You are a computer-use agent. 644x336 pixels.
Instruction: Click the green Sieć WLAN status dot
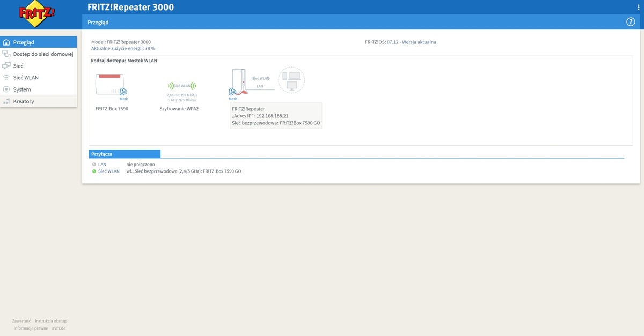coord(94,171)
